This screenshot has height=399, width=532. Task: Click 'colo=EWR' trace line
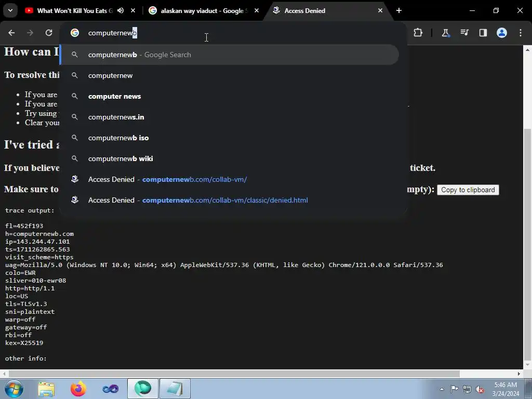click(x=20, y=273)
